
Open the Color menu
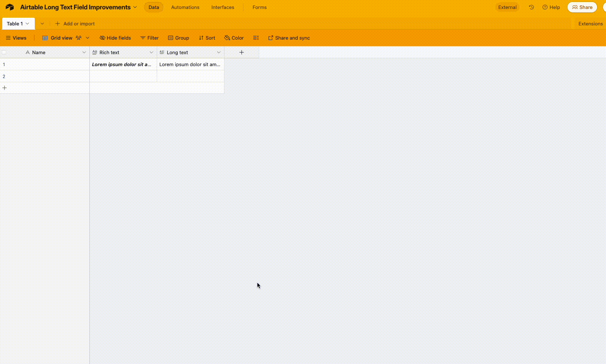(x=234, y=38)
